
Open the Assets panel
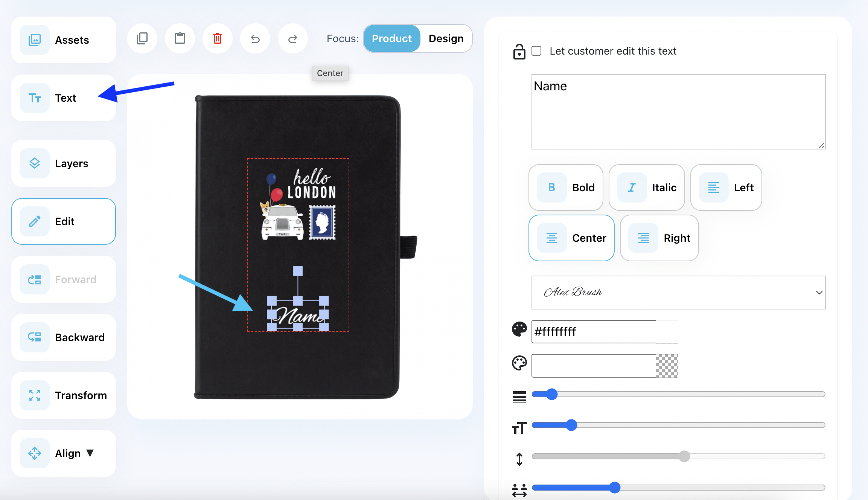(x=64, y=40)
